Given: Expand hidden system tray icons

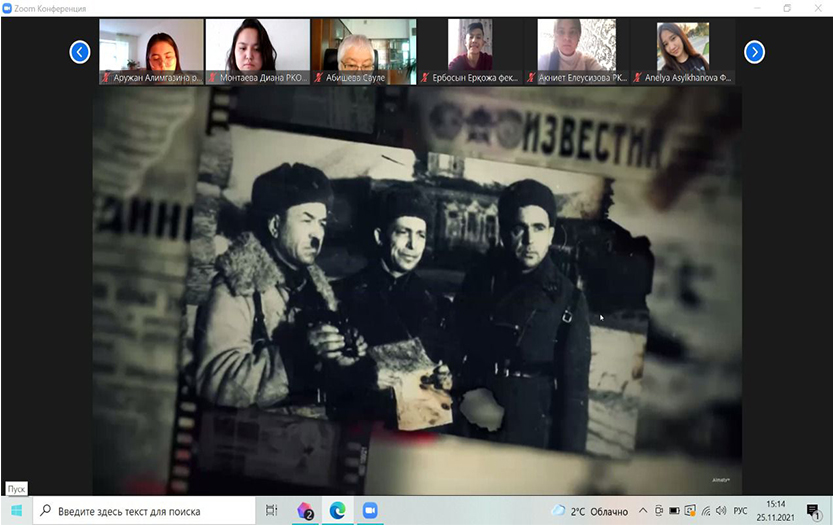Looking at the screenshot, I should point(643,511).
